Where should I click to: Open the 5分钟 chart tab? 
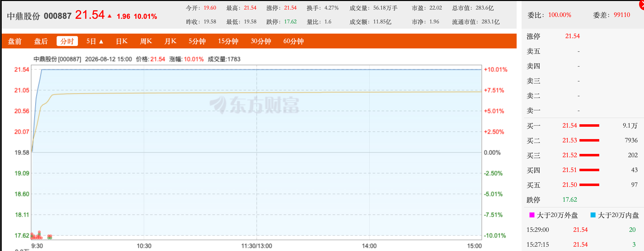click(197, 41)
